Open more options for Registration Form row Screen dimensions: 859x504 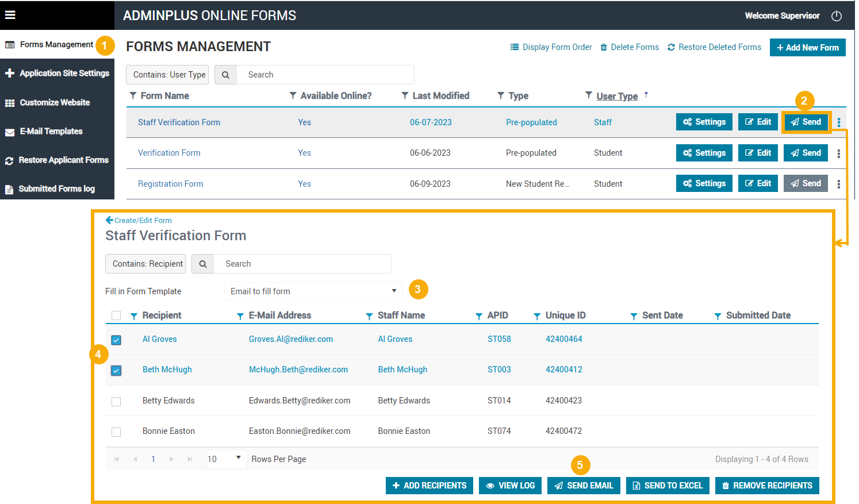click(x=839, y=184)
